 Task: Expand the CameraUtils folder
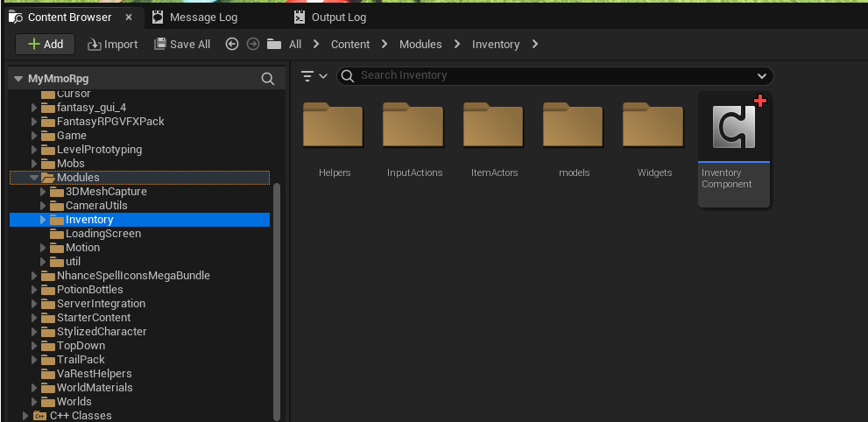(x=43, y=206)
